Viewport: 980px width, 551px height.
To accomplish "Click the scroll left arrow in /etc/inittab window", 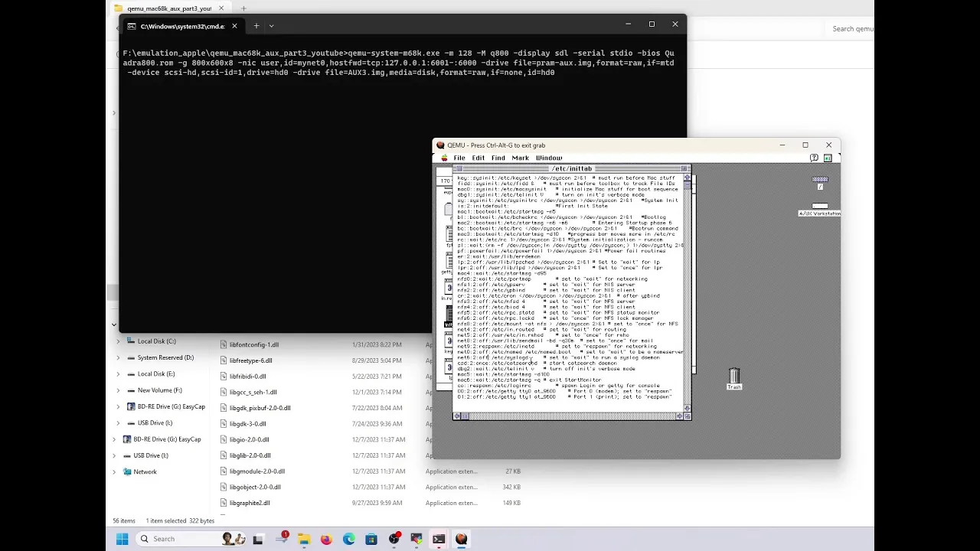I will [457, 416].
